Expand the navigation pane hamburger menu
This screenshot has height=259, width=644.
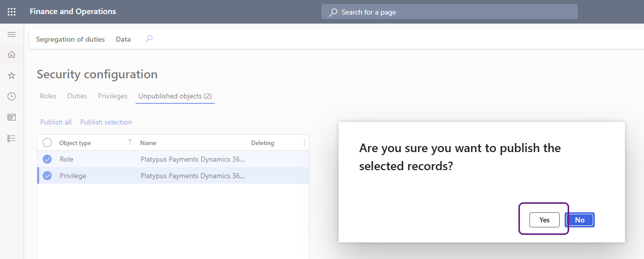click(12, 34)
